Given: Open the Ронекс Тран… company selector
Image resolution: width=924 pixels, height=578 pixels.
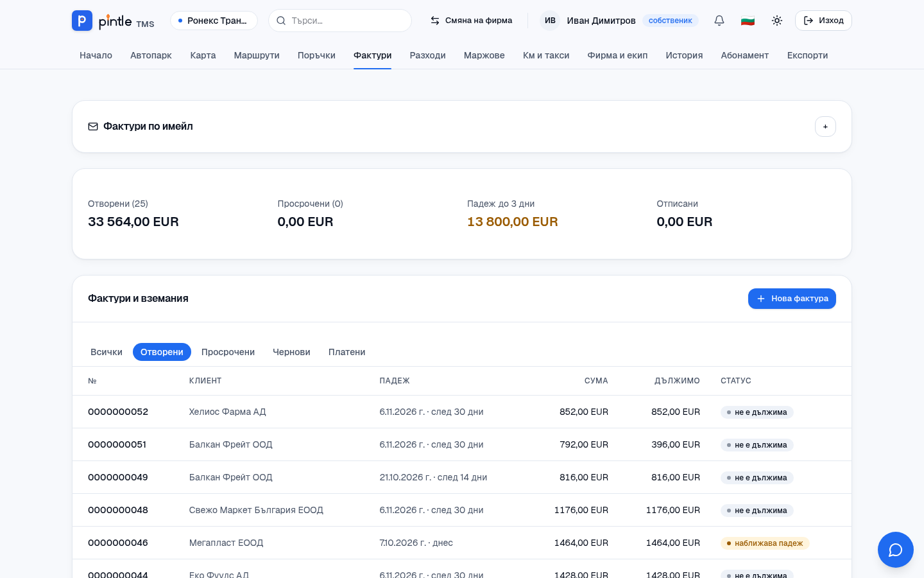Looking at the screenshot, I should [x=214, y=21].
